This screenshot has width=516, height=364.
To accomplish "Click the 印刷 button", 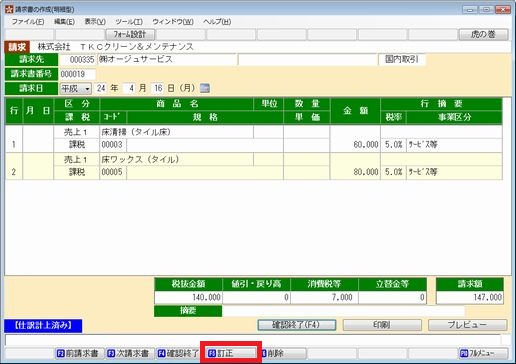I will click(x=382, y=325).
